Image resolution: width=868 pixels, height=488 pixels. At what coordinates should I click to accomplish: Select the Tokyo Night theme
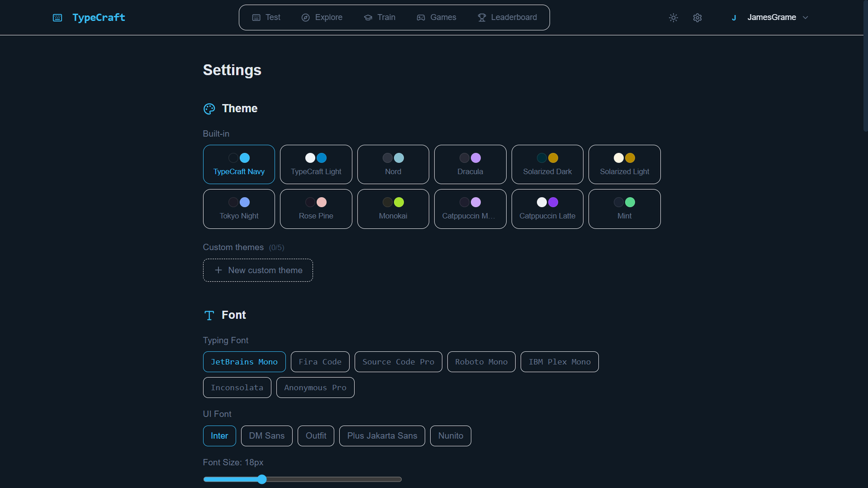(239, 209)
